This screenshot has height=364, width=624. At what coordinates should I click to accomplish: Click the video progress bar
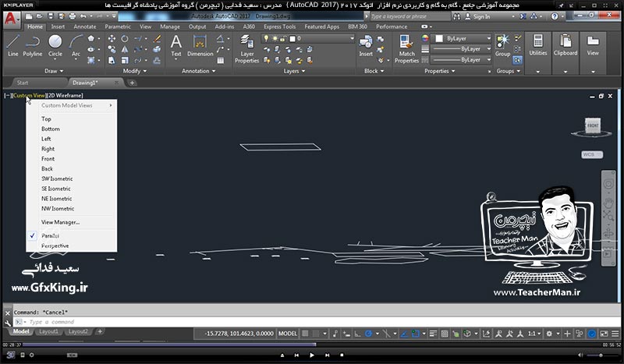[313, 345]
